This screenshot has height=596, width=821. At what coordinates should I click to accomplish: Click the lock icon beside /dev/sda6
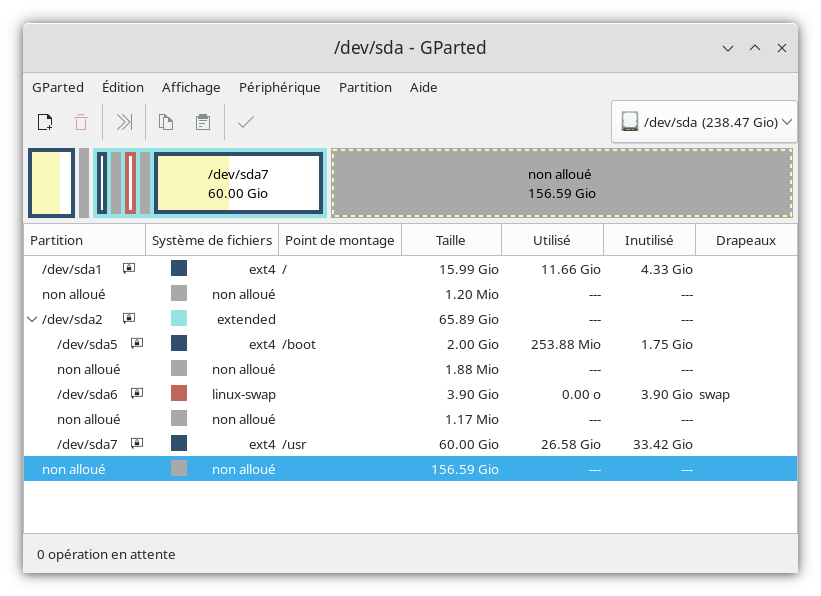137,393
